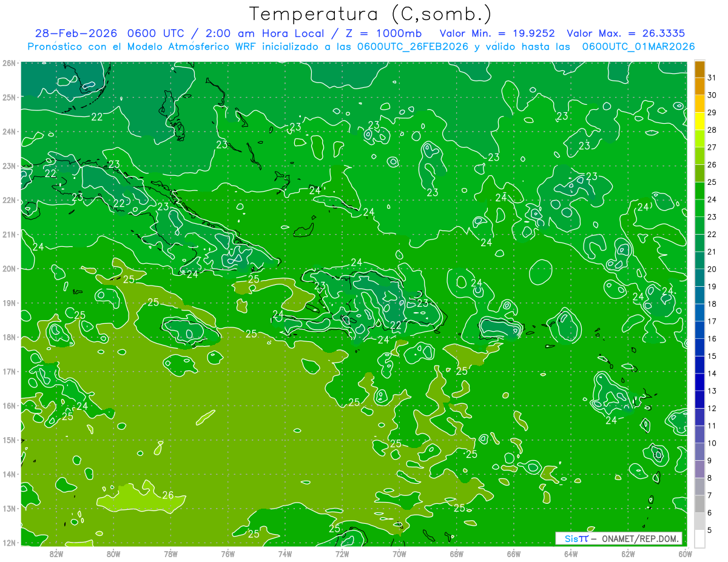728x562 pixels.
Task: Click the "29" label on the color scale
Action: coord(712,113)
